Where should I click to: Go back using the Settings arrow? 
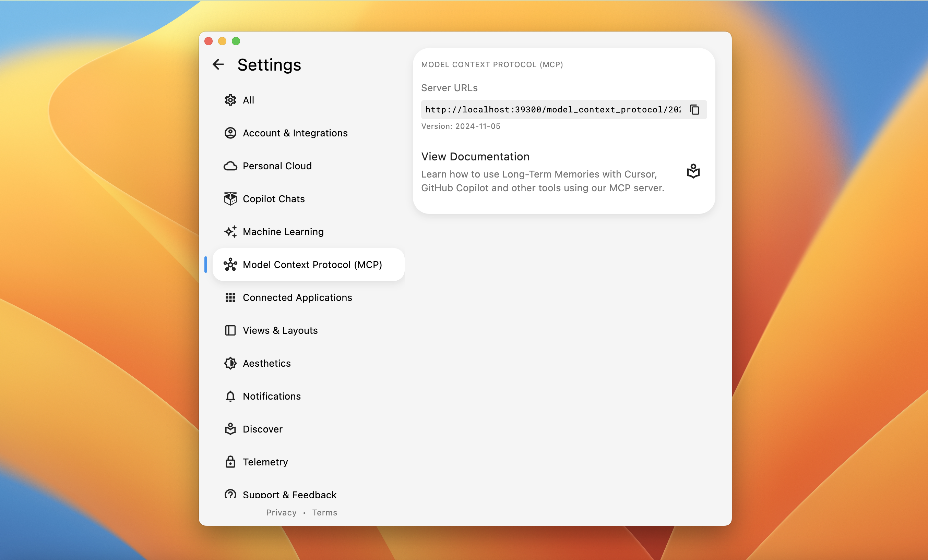pyautogui.click(x=218, y=65)
